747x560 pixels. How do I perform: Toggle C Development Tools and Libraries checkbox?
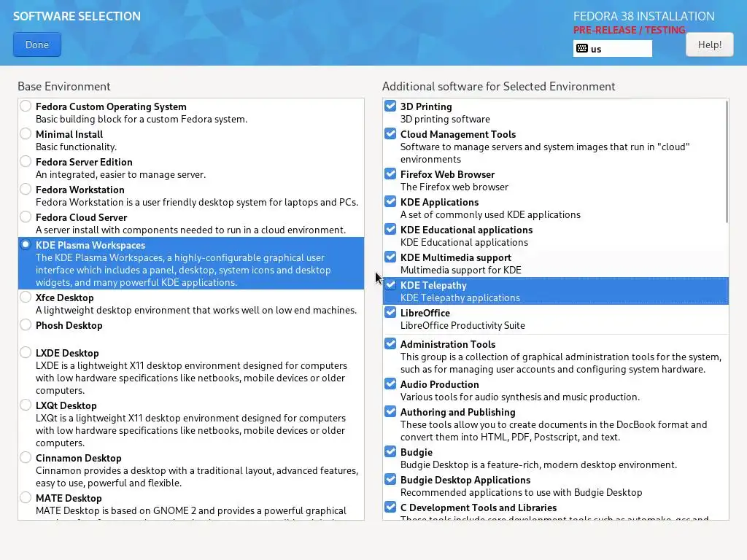pyautogui.click(x=390, y=507)
